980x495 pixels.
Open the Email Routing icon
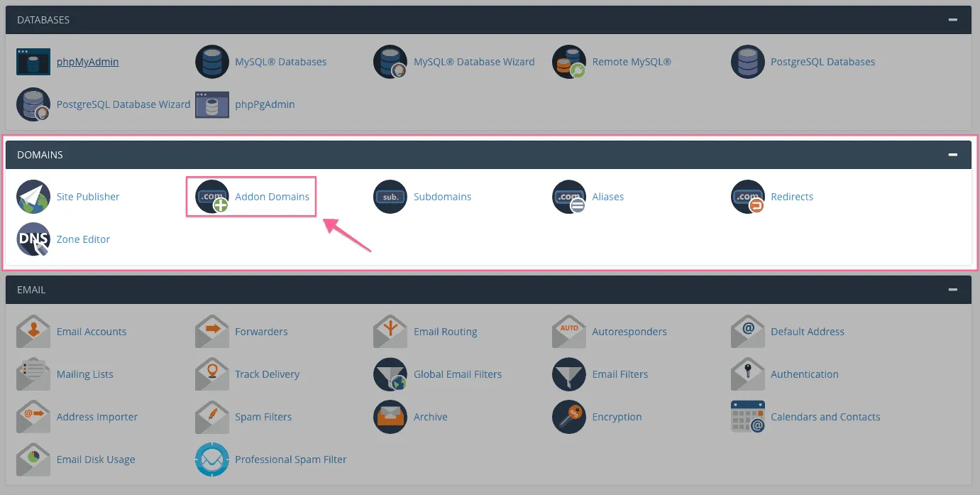click(x=390, y=332)
